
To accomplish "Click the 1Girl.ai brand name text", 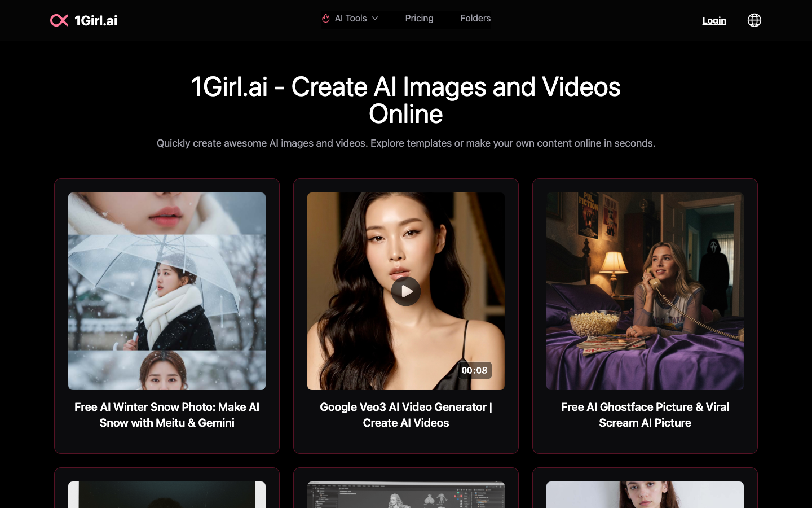I will (96, 20).
